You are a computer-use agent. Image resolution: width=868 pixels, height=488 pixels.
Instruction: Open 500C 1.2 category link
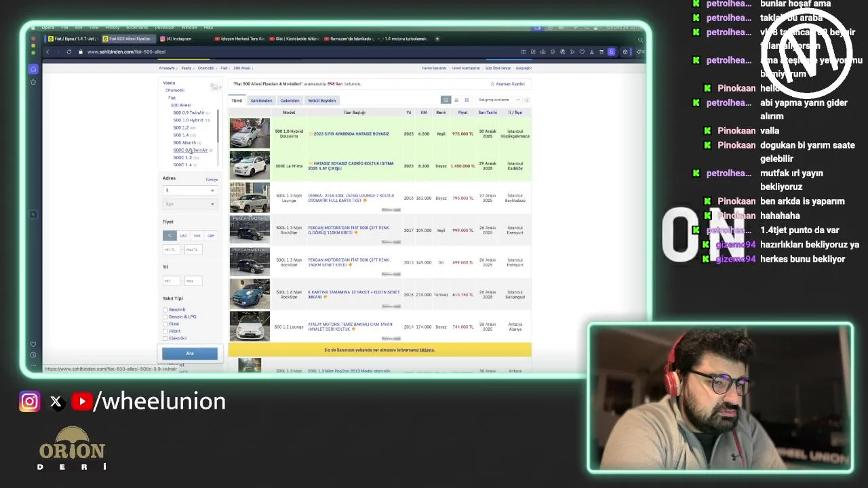182,157
